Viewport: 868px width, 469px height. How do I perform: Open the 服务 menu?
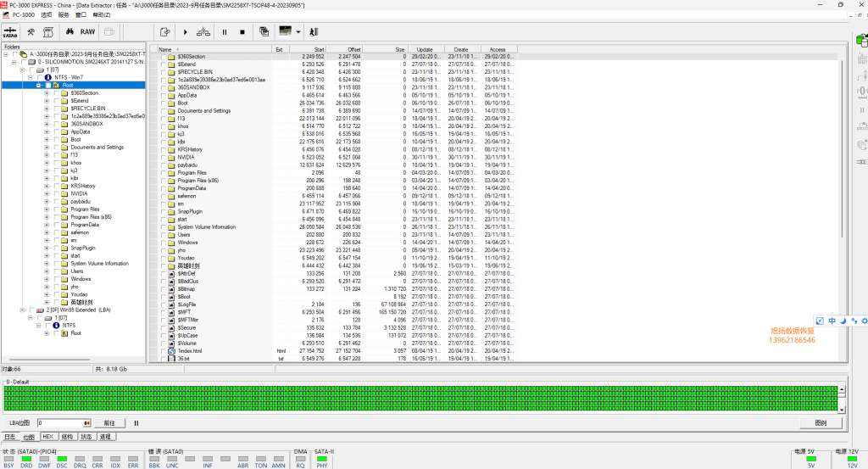click(64, 15)
